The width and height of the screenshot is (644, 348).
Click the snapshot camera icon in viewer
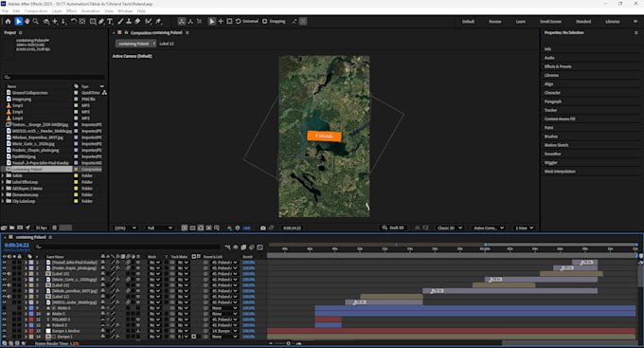pyautogui.click(x=263, y=228)
